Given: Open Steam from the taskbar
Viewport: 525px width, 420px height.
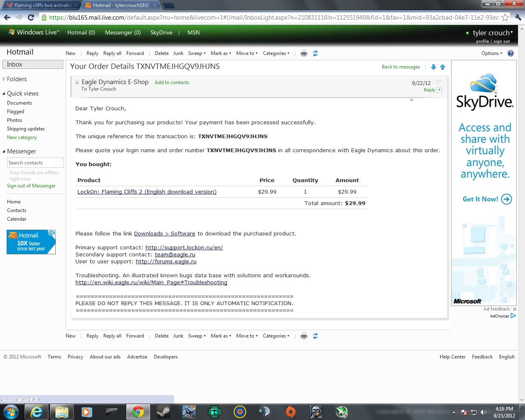Looking at the screenshot, I should click(164, 412).
